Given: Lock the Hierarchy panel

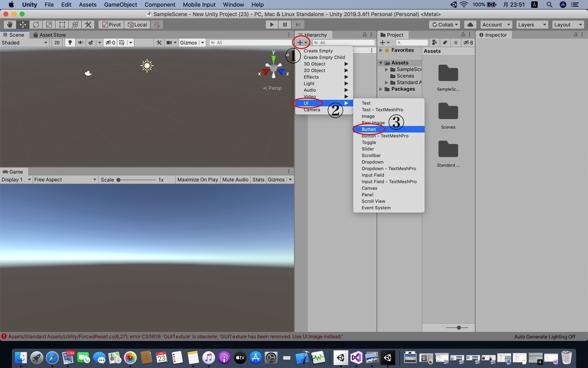Looking at the screenshot, I should coord(364,35).
